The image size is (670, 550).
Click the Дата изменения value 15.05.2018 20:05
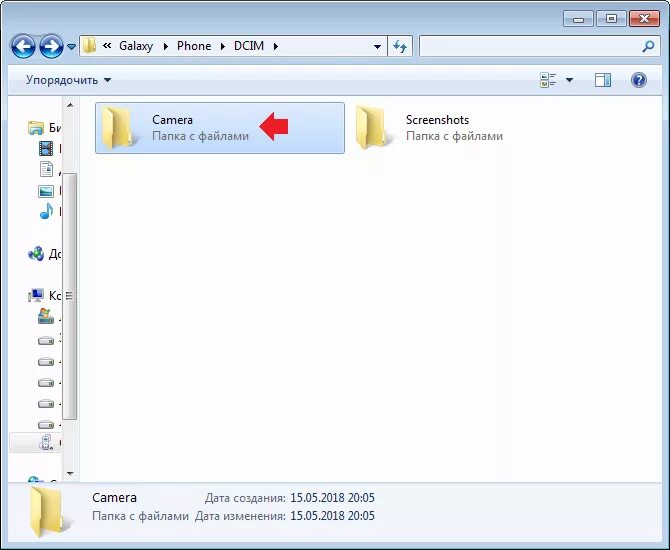[x=332, y=516]
